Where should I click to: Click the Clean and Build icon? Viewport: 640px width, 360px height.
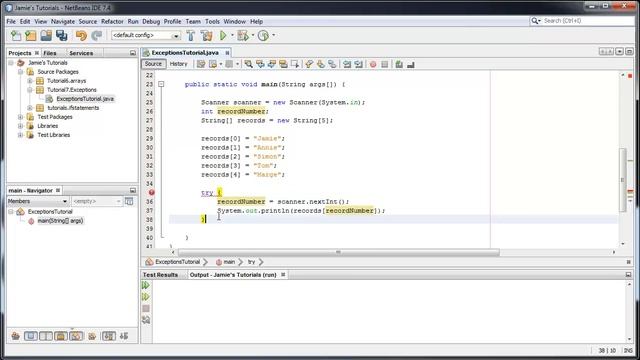click(x=206, y=36)
